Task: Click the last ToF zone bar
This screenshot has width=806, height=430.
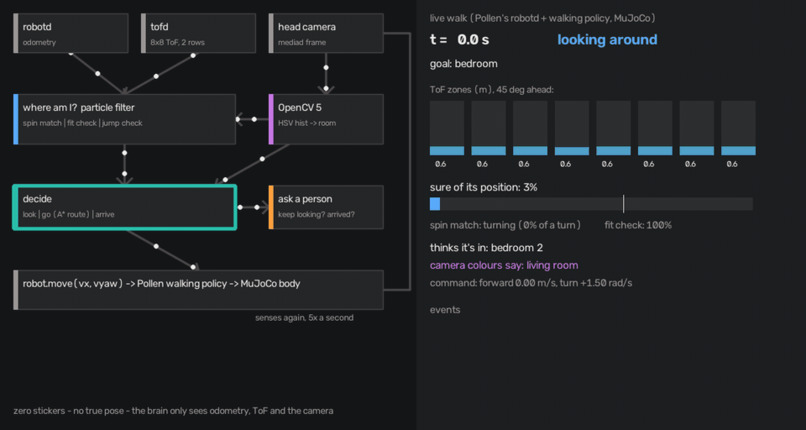Action: click(x=738, y=128)
